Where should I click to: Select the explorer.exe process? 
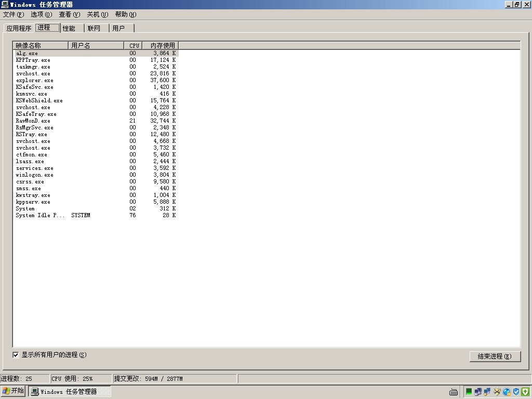96,81
